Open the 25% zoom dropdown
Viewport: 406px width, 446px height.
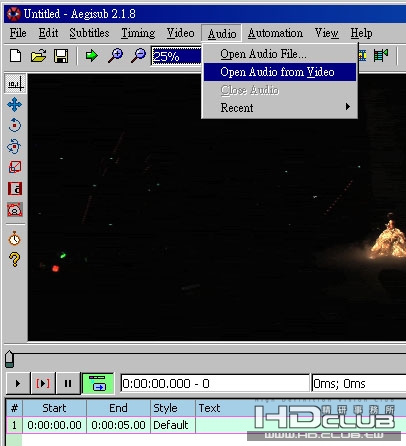coord(176,56)
